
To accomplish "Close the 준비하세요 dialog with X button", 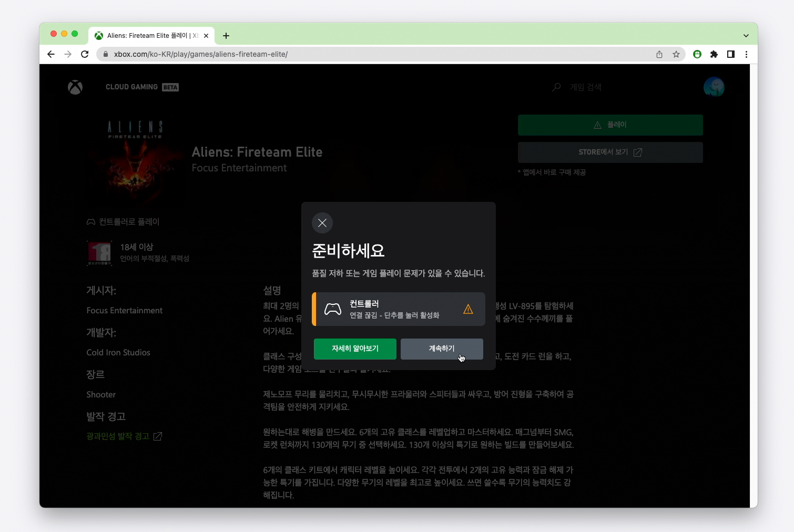I will point(322,223).
